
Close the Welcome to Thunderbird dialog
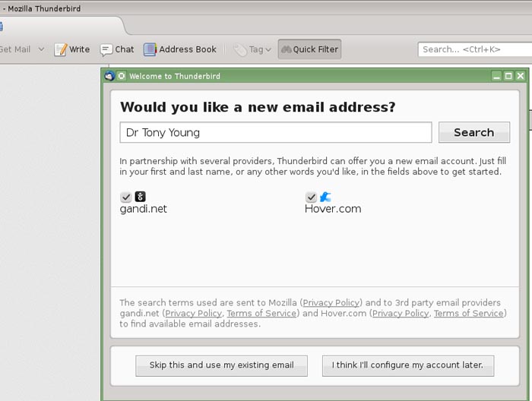pyautogui.click(x=520, y=76)
